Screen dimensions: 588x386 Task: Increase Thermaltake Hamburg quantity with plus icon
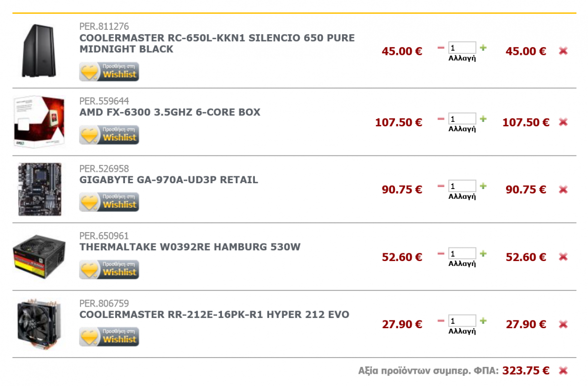[x=483, y=253]
